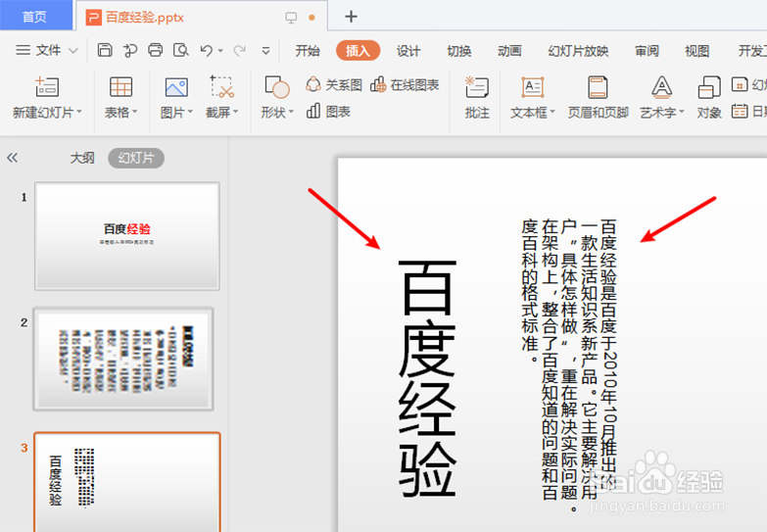Go to the 首页 home tab
Viewport: 767px width, 532px height.
(x=35, y=16)
